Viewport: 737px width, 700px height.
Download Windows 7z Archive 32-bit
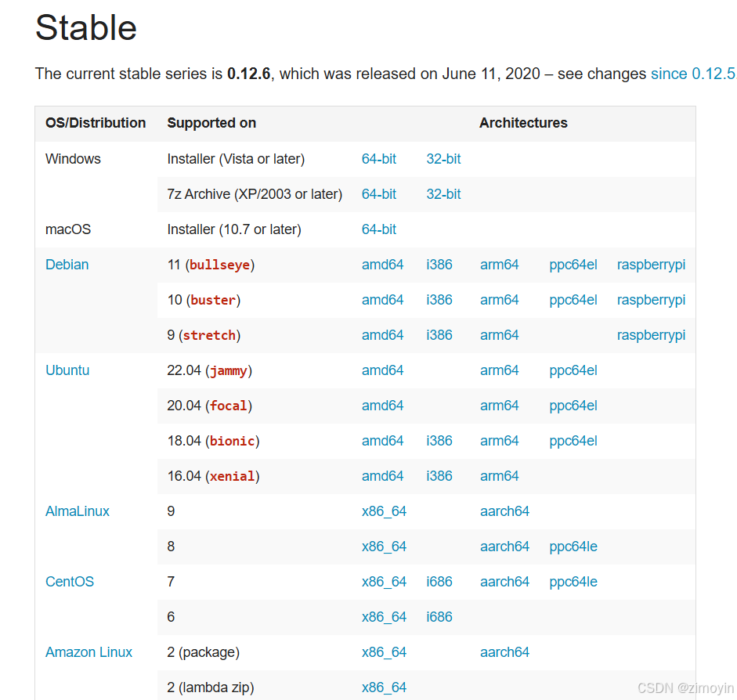pyautogui.click(x=443, y=194)
